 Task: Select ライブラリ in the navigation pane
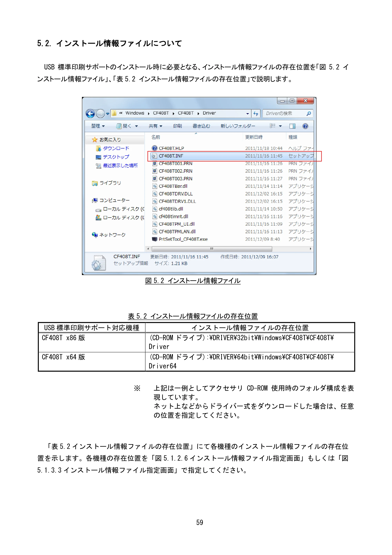click(110, 183)
